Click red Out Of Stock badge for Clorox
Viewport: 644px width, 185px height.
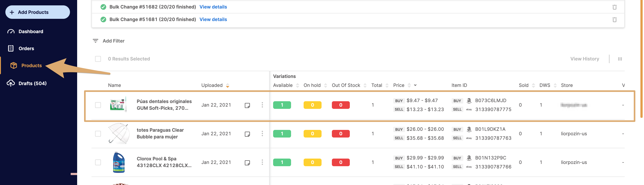click(x=341, y=162)
